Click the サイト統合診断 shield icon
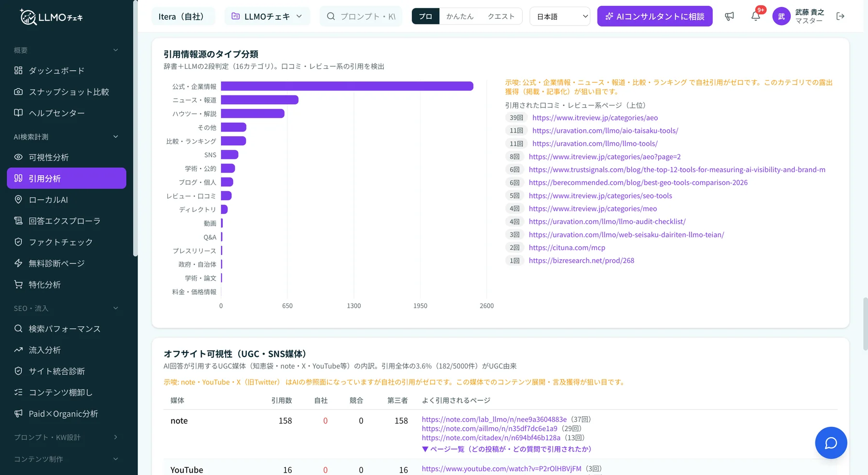 pos(18,371)
